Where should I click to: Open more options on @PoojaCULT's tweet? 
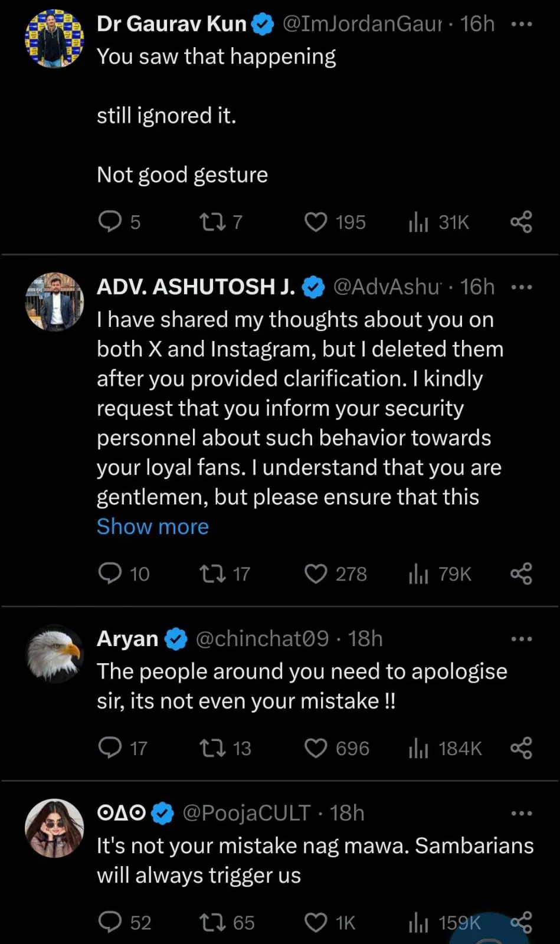click(522, 814)
